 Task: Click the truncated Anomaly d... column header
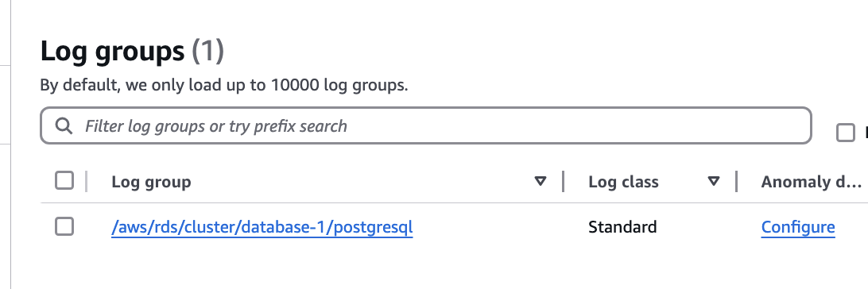click(x=811, y=182)
